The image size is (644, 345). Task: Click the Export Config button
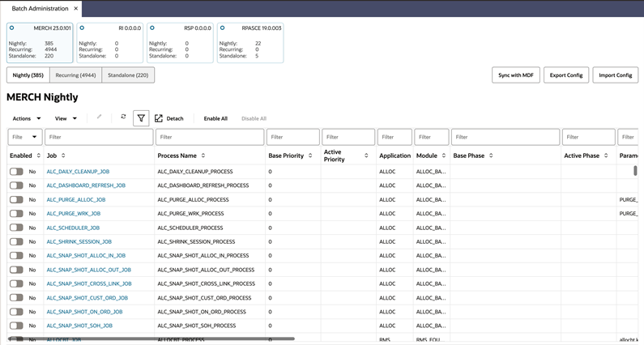click(566, 75)
